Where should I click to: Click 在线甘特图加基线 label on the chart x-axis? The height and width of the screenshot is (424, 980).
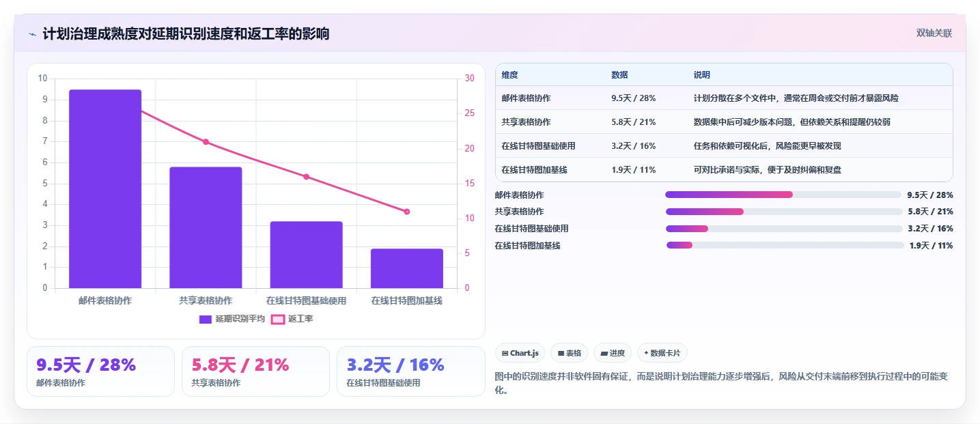point(406,300)
